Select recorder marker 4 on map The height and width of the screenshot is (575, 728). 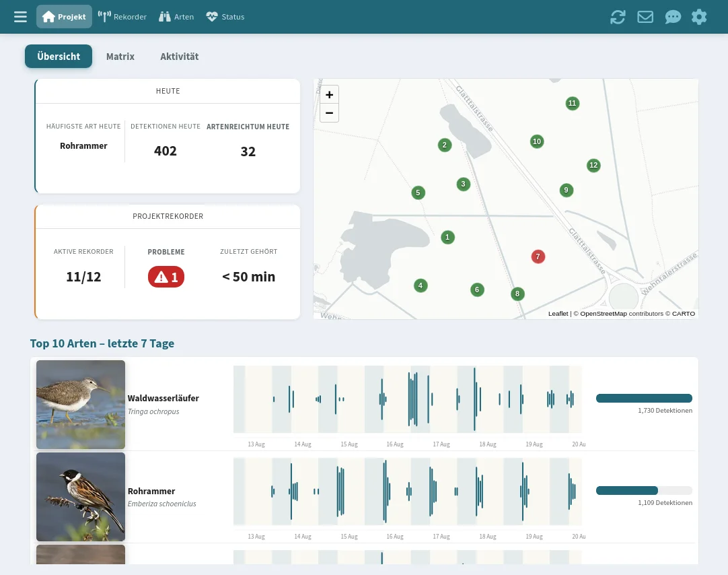click(x=421, y=285)
